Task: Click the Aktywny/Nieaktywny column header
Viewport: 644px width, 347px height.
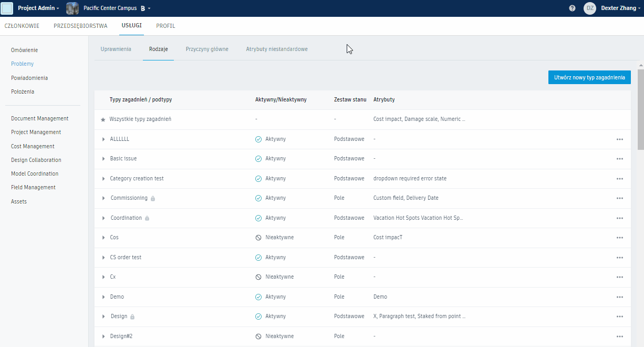Action: 281,99
